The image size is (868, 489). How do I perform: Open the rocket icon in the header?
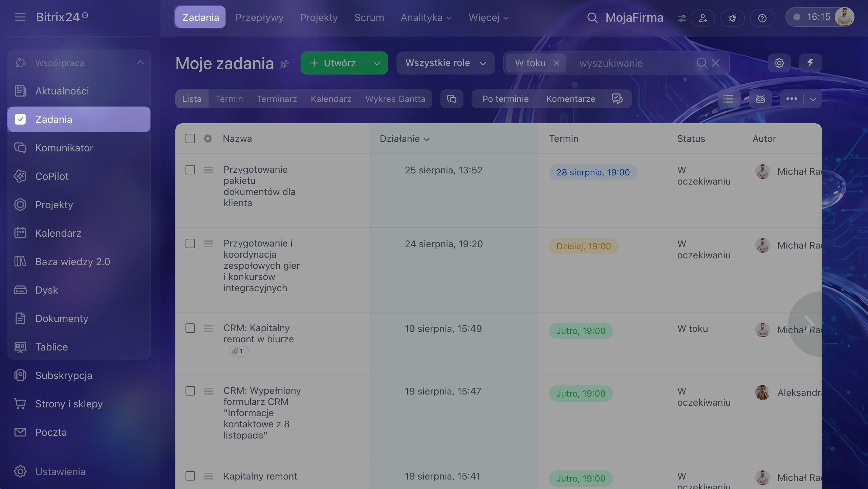(x=732, y=18)
